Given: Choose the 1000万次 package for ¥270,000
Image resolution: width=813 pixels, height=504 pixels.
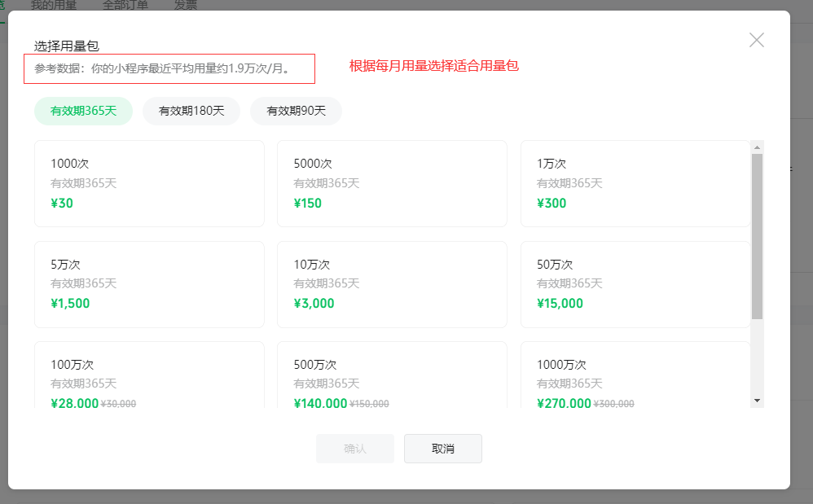Looking at the screenshot, I should tap(635, 376).
